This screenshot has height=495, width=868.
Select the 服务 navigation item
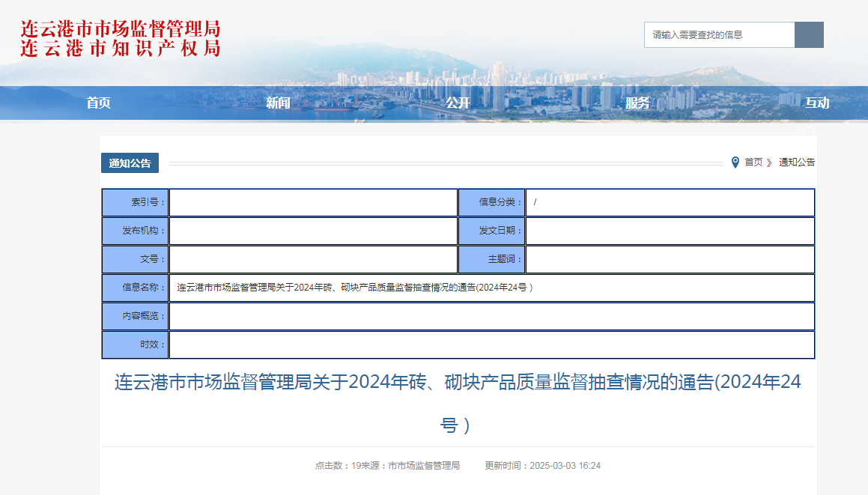click(x=637, y=103)
